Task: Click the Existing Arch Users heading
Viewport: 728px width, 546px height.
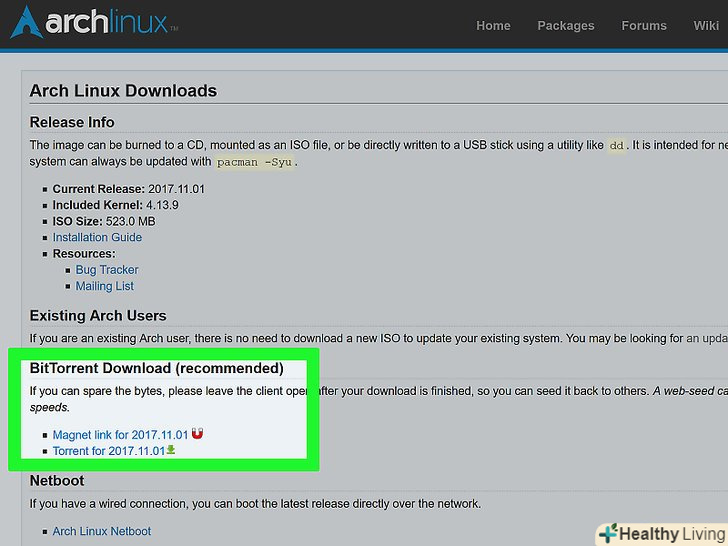Action: pos(98,316)
